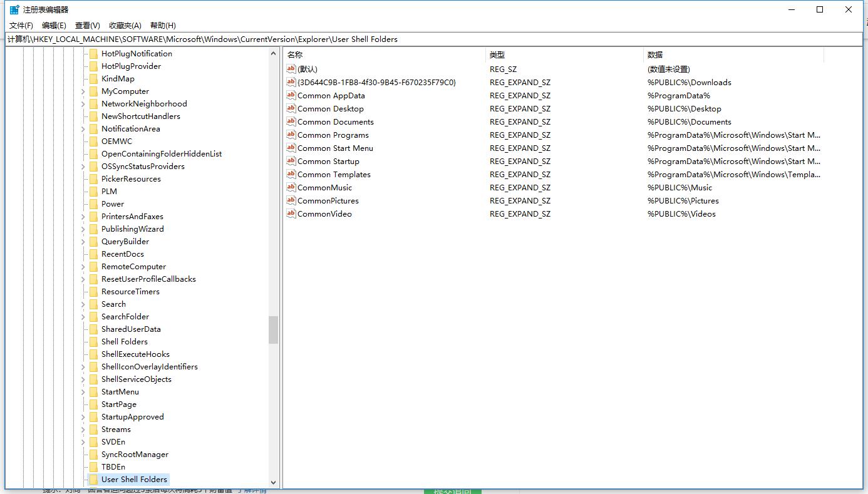Image resolution: width=868 pixels, height=494 pixels.
Task: Click the string icon of Common Documents value
Action: coord(291,121)
